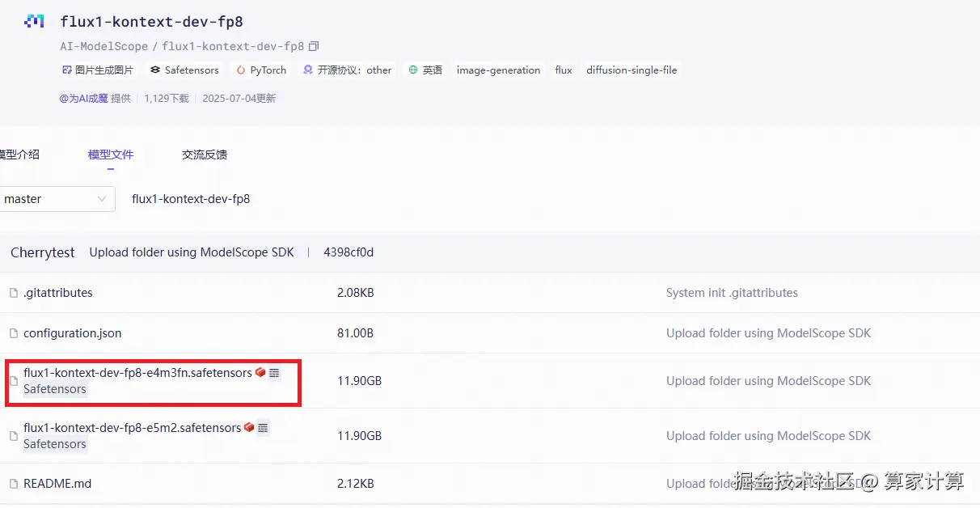Click the red LFS cube icon on e5m2 file
Image resolution: width=980 pixels, height=508 pixels.
click(249, 428)
